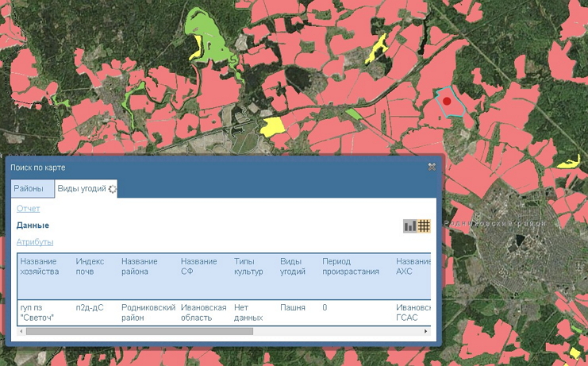Click the red marker dot on map
Viewport: 588px width, 366px height.
(446, 102)
